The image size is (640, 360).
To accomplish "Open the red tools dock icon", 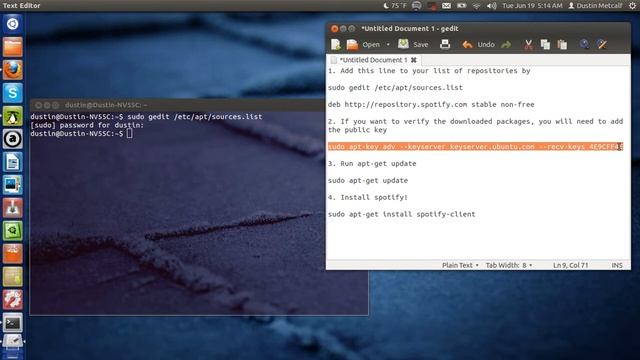I will click(x=13, y=300).
